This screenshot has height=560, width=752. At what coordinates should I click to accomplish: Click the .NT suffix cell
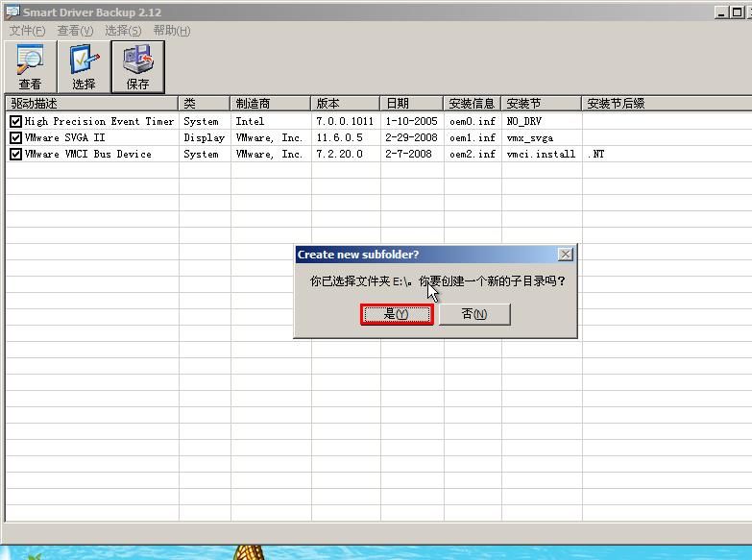click(x=595, y=155)
